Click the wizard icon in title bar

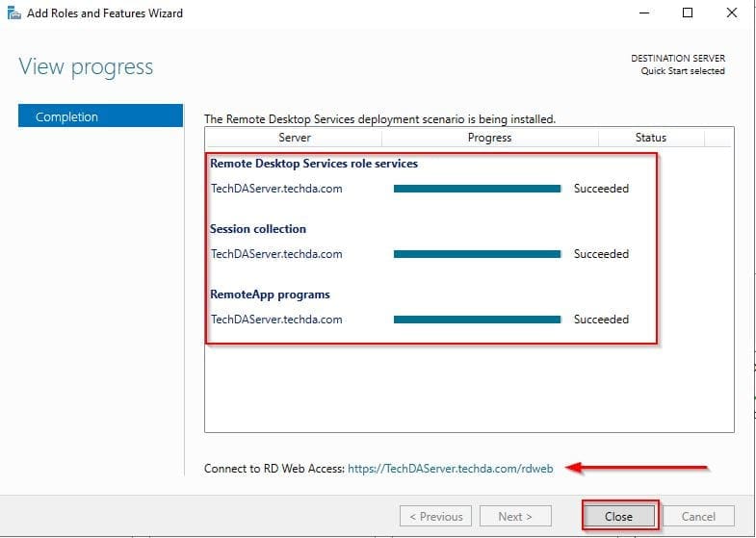tap(12, 13)
